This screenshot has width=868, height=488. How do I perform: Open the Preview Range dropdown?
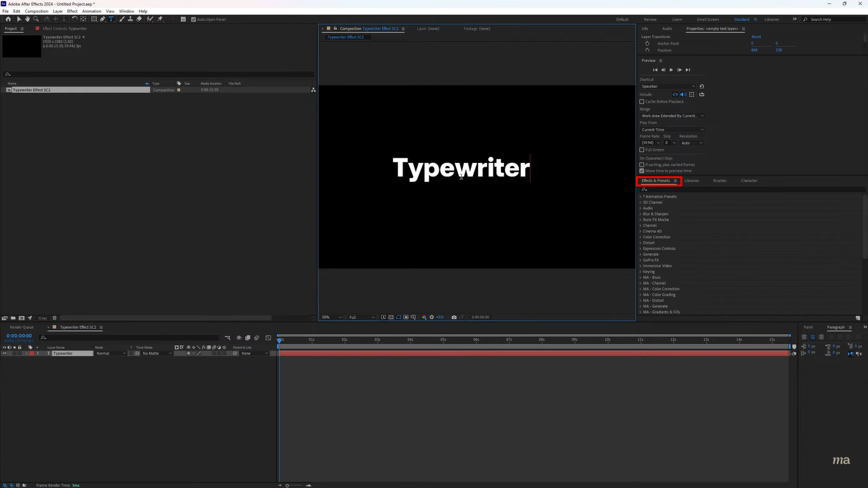pos(672,115)
